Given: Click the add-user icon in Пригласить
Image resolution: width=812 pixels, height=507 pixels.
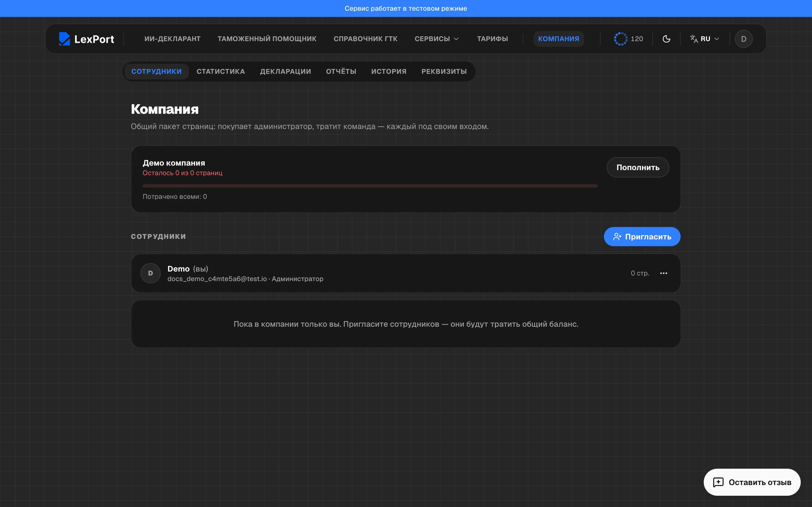Looking at the screenshot, I should pos(617,237).
